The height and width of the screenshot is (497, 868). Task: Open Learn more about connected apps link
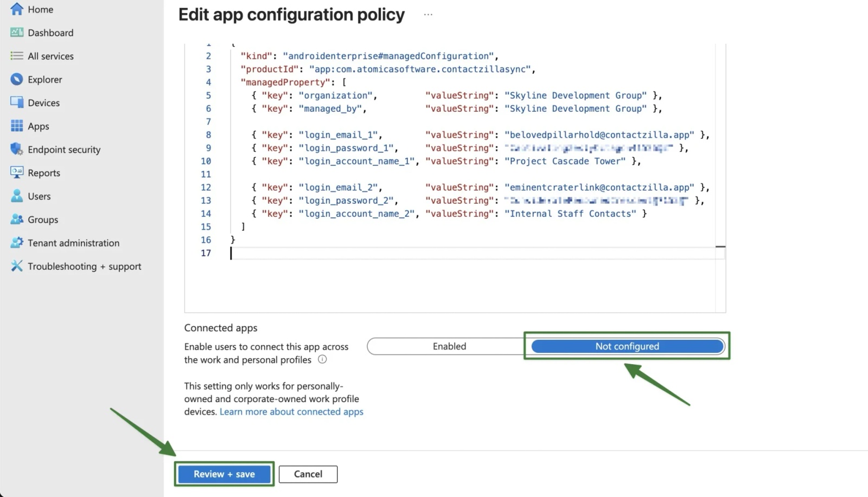(x=291, y=411)
